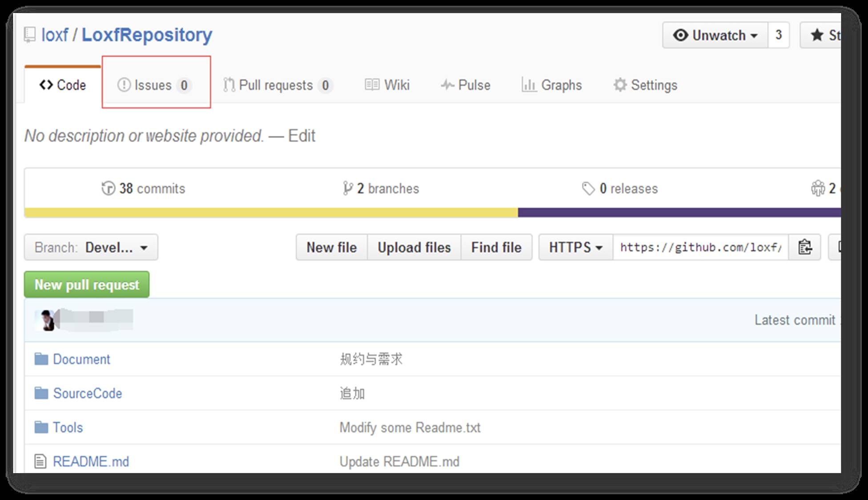Click the Upload files button
Screen dimensions: 868x500
point(414,247)
